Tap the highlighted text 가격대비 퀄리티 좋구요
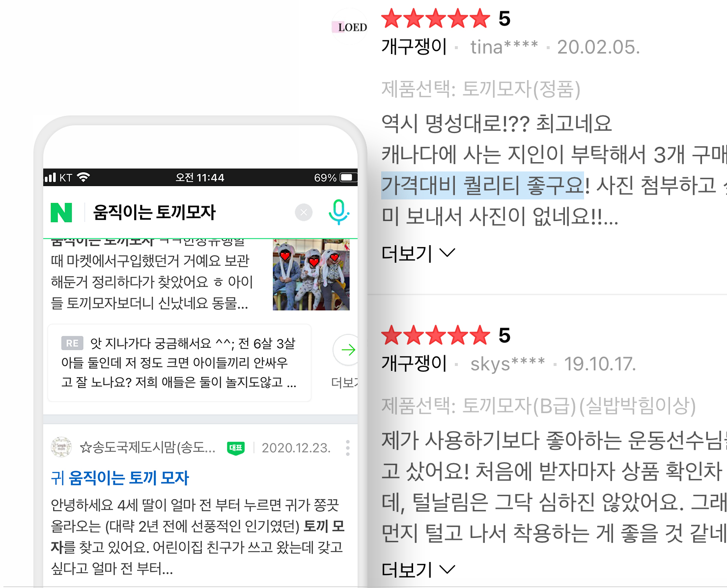The image size is (727, 588). pos(482,185)
